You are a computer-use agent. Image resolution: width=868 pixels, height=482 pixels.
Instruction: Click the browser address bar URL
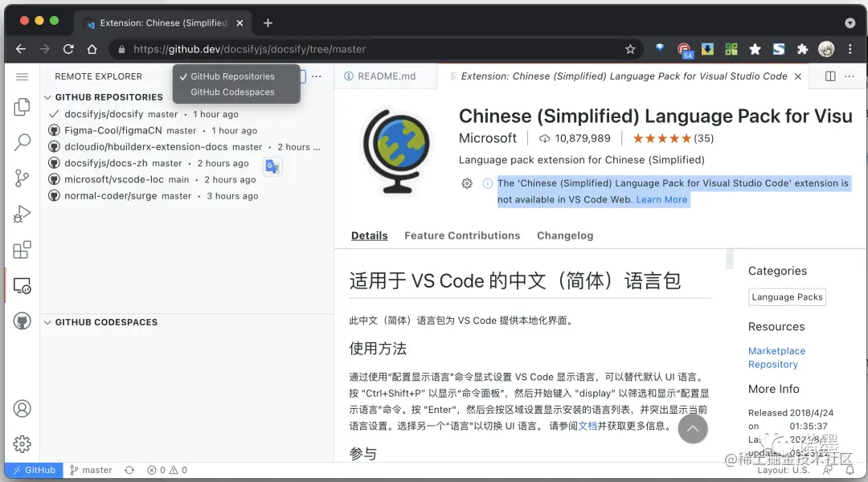pyautogui.click(x=249, y=49)
